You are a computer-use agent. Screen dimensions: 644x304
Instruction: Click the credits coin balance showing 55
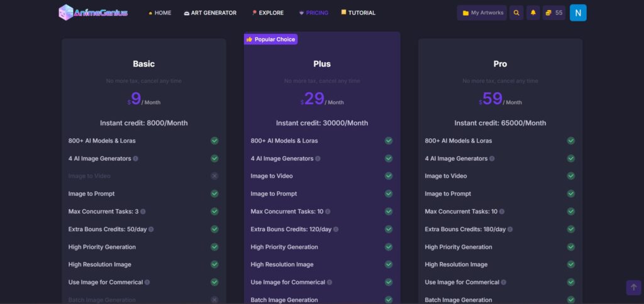[x=553, y=13]
